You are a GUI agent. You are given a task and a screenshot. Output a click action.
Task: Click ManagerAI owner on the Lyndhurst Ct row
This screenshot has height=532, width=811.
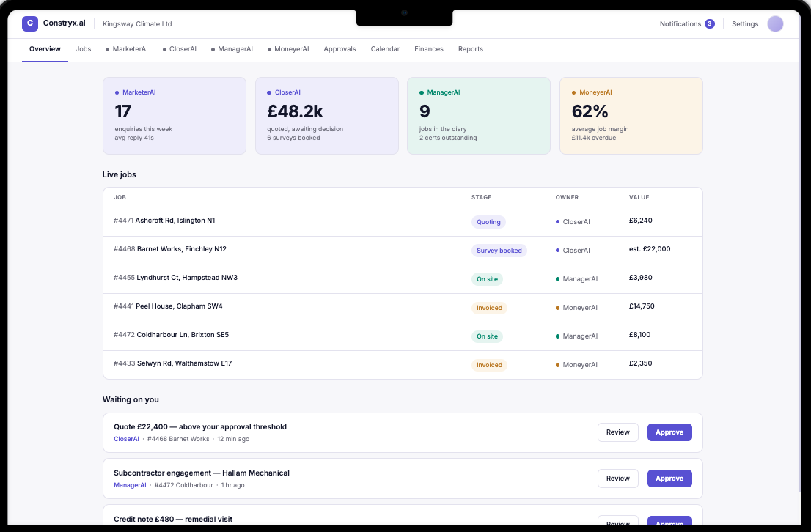[x=576, y=279]
